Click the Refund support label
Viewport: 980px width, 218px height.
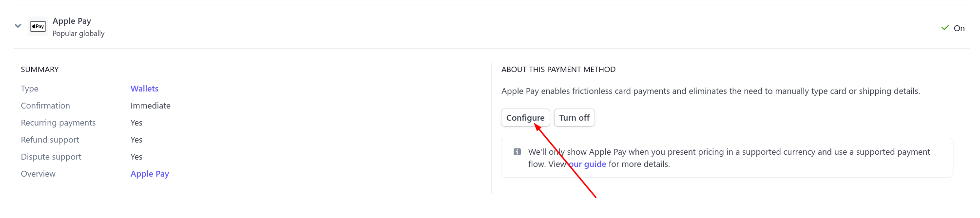[x=50, y=140]
